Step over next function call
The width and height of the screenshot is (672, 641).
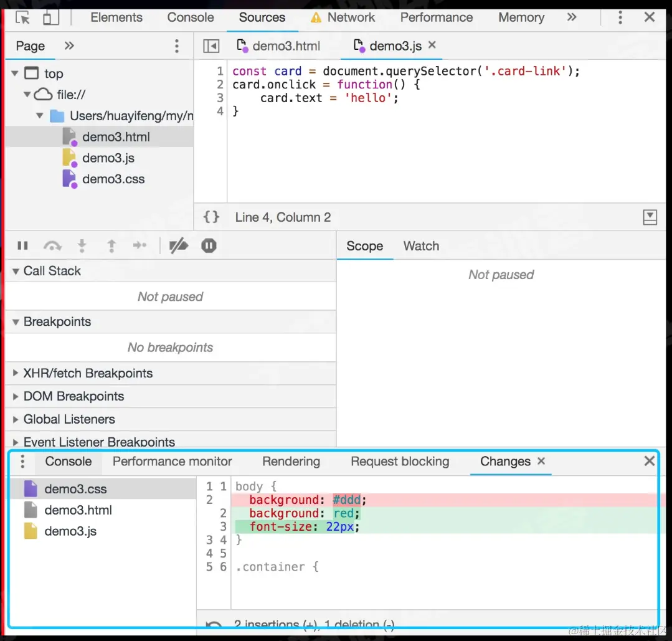52,245
